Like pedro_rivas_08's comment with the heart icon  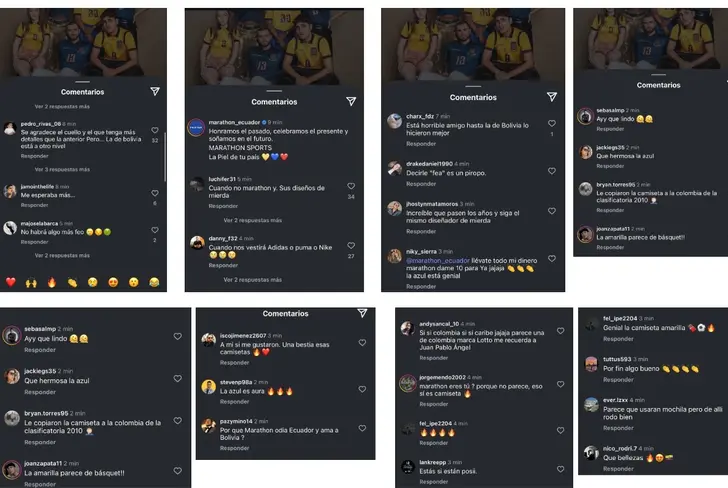[155, 130]
